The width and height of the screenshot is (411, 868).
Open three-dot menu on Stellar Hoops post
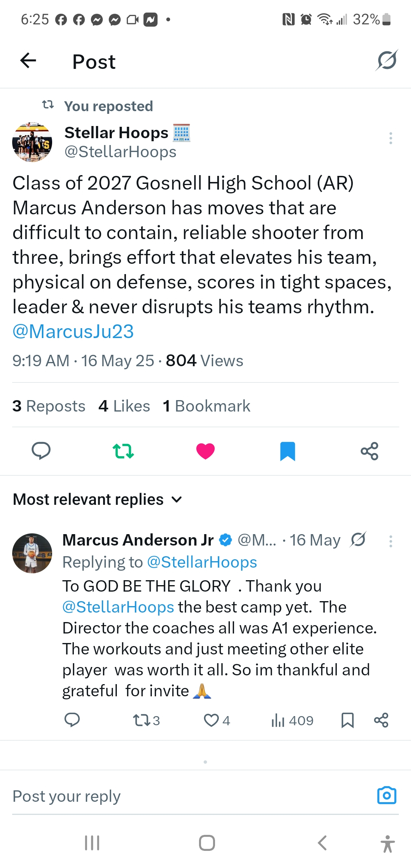click(x=390, y=138)
